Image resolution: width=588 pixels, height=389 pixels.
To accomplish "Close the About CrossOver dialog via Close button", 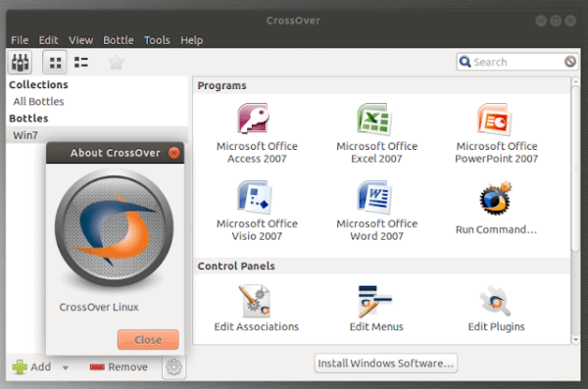I will (x=148, y=339).
